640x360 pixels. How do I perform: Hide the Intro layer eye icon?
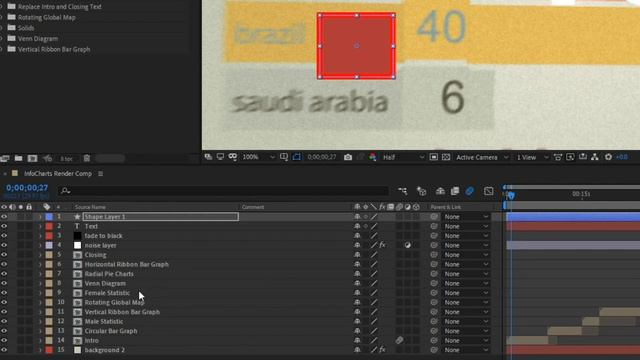4,340
